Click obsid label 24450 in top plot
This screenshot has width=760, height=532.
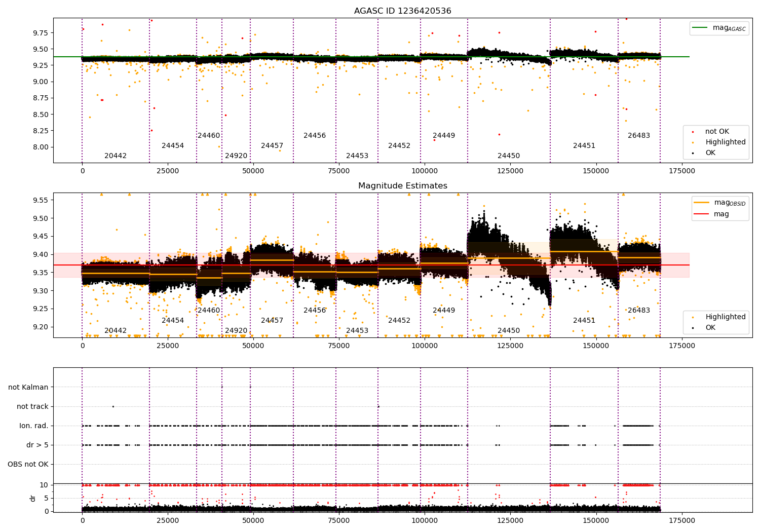tap(509, 156)
